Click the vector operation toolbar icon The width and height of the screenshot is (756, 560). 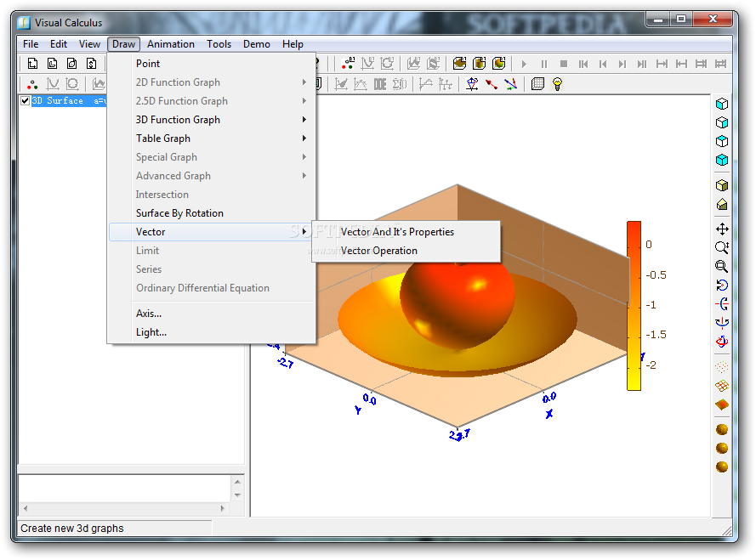click(x=510, y=84)
